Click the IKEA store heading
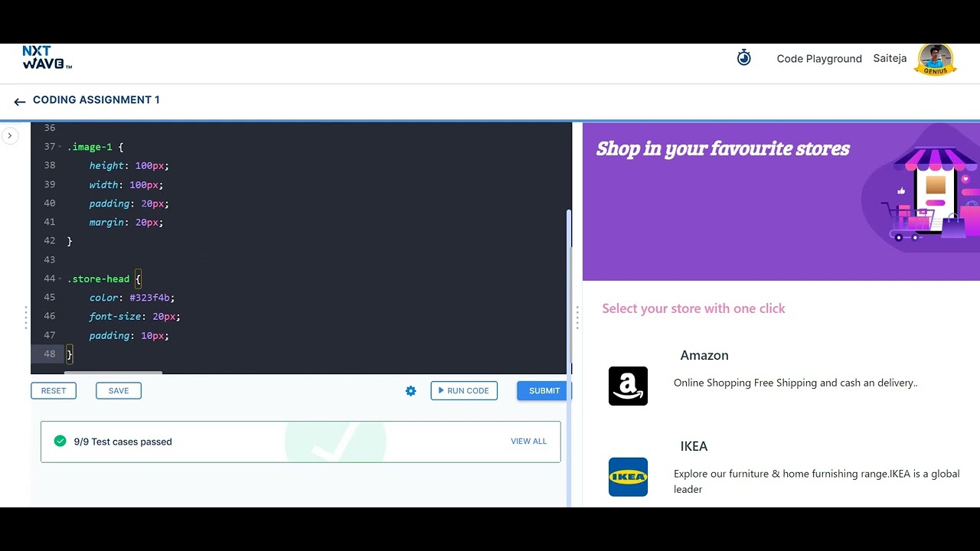The image size is (980, 551). tap(694, 446)
